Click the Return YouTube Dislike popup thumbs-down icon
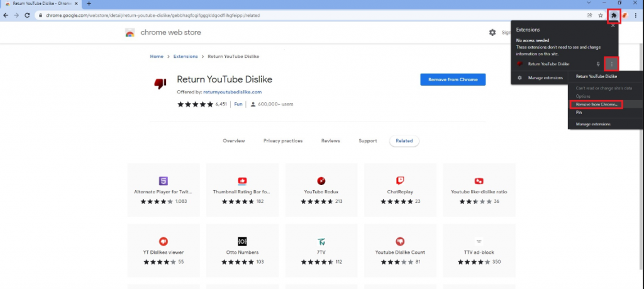Image resolution: width=644 pixels, height=289 pixels. tap(519, 64)
